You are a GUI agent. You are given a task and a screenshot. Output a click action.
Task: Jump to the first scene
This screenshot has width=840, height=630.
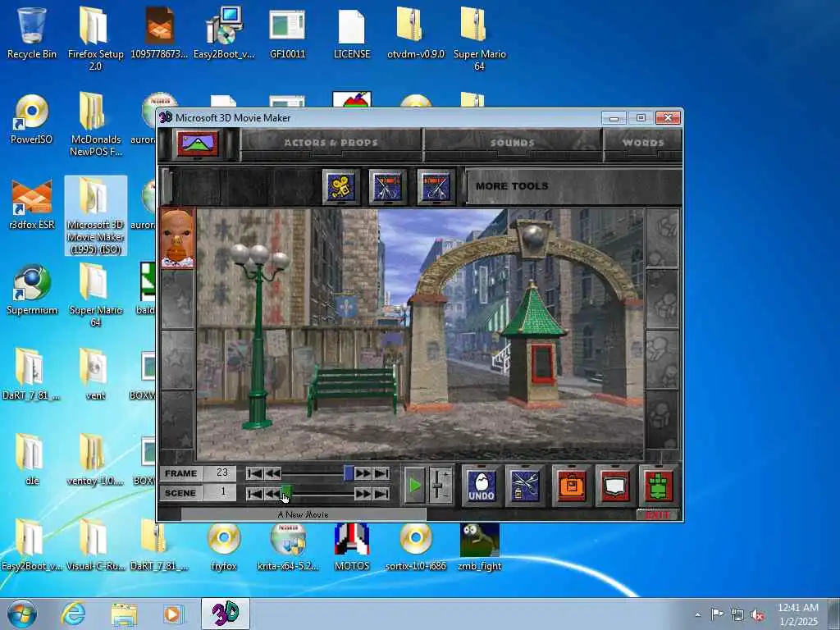[x=255, y=493]
